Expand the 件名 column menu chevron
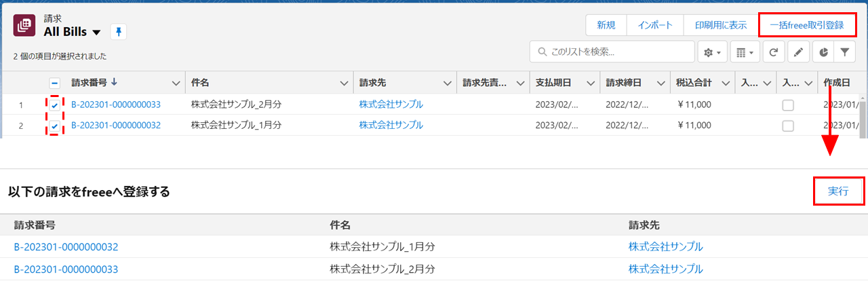868x283 pixels. point(343,83)
